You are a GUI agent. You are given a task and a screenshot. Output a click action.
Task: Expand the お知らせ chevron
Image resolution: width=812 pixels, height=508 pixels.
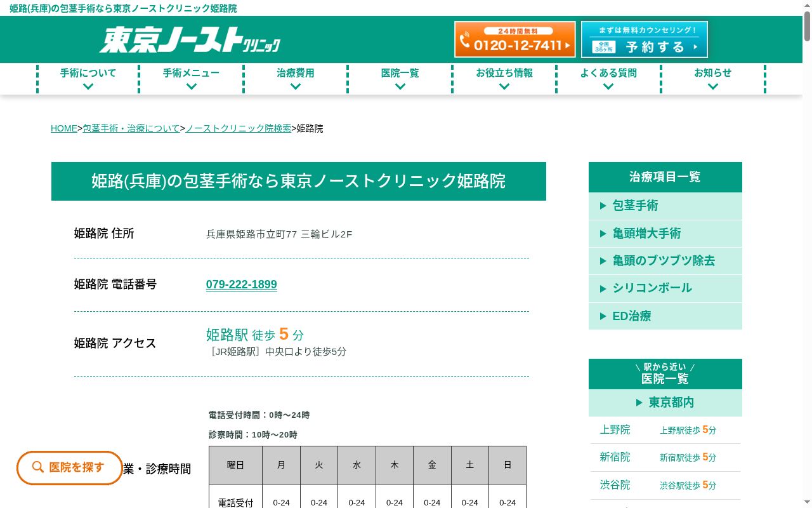point(713,87)
